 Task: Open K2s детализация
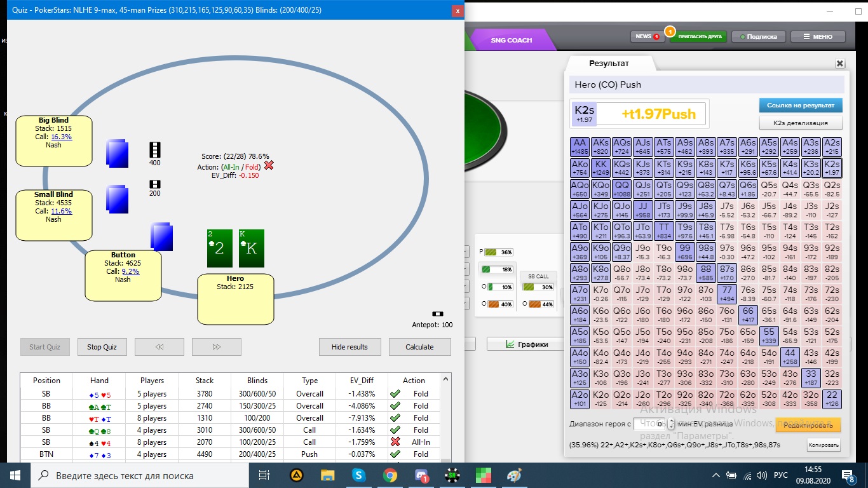pyautogui.click(x=800, y=123)
